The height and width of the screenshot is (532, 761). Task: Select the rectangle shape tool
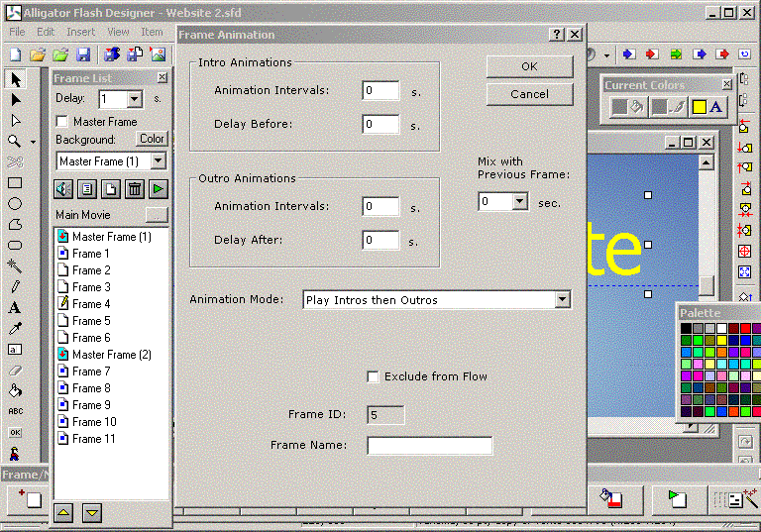(15, 183)
